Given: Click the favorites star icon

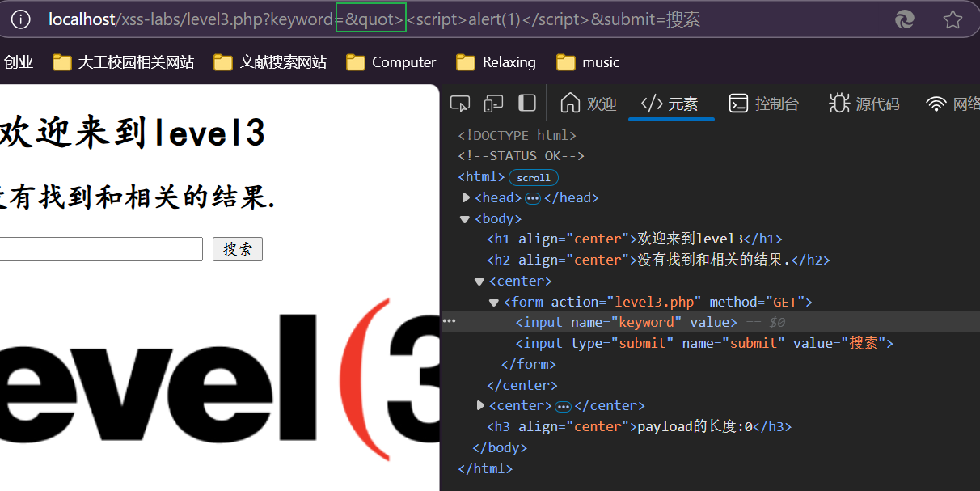Looking at the screenshot, I should pos(953,20).
